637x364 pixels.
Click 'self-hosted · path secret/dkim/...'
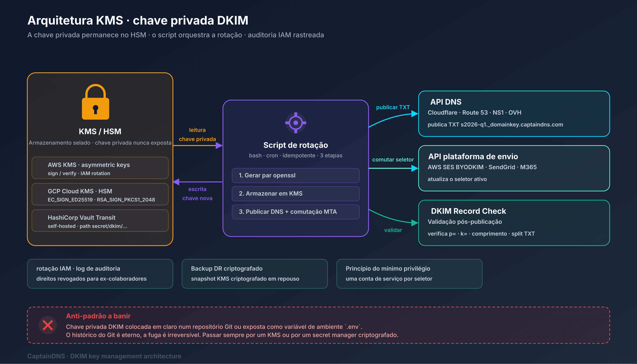tap(87, 226)
